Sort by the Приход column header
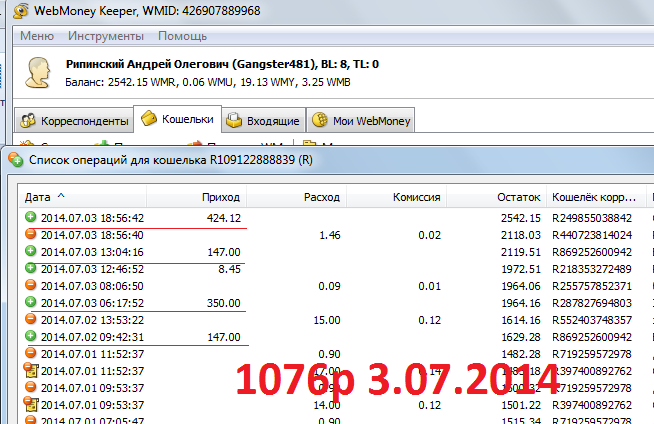654x424 pixels. 196,197
